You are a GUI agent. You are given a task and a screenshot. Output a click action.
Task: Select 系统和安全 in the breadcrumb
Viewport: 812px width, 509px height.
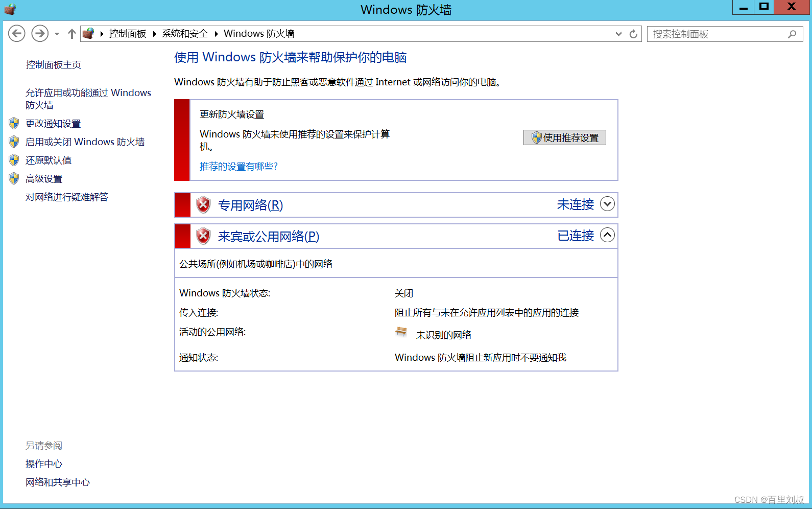click(185, 34)
